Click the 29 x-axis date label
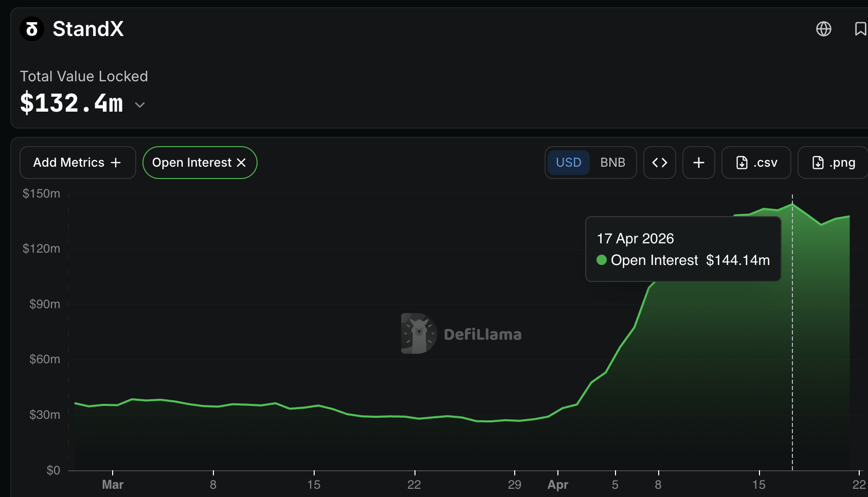 [x=515, y=485]
